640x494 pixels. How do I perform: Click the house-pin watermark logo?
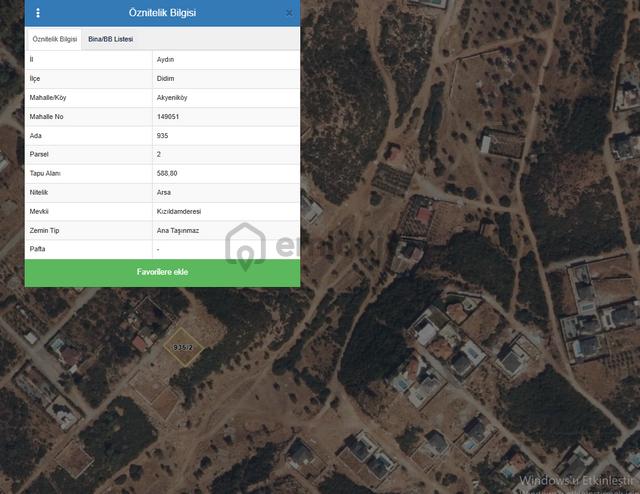(245, 246)
